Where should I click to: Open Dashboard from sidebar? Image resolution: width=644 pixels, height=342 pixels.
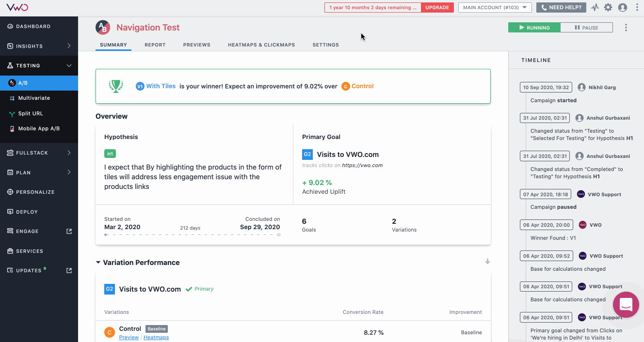(x=39, y=27)
